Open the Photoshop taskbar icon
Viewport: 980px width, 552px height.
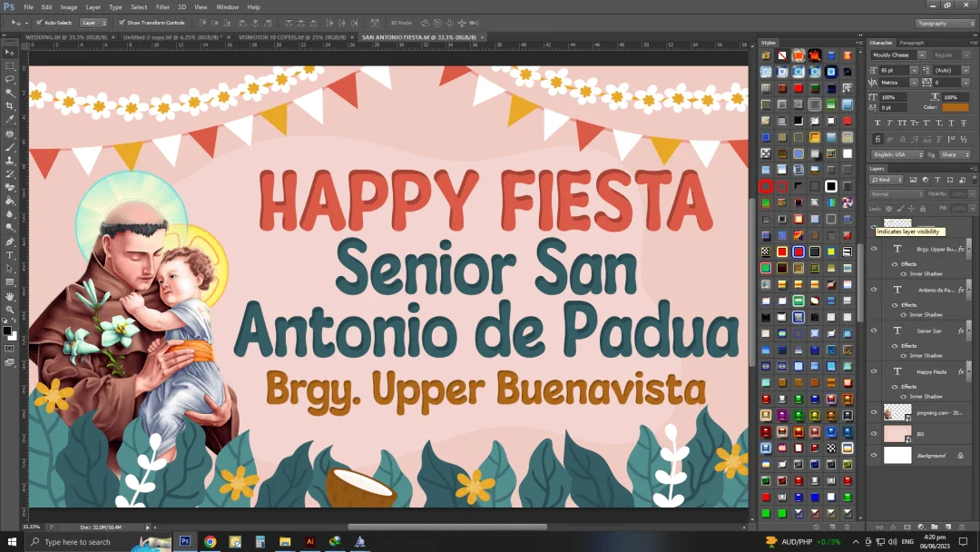click(x=185, y=541)
